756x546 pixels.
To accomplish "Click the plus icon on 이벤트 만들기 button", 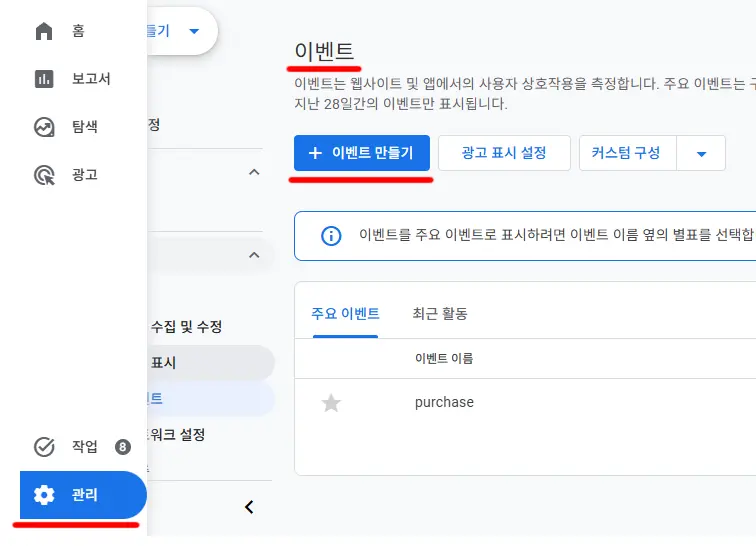I will [x=315, y=153].
